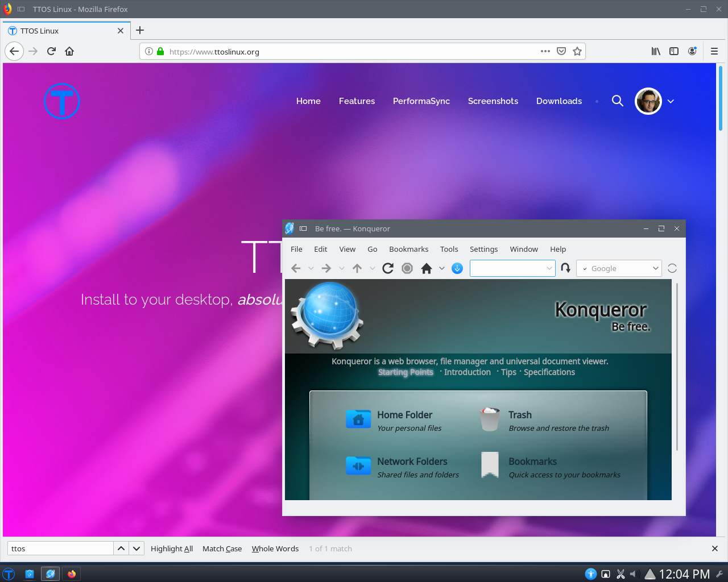Toggle Whole Words in find bar
This screenshot has width=728, height=582.
275,548
